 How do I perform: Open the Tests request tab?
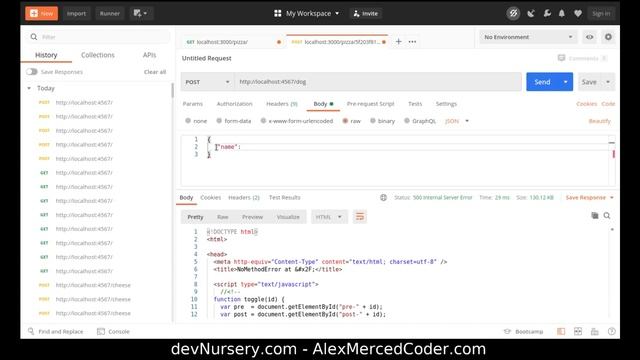point(415,104)
